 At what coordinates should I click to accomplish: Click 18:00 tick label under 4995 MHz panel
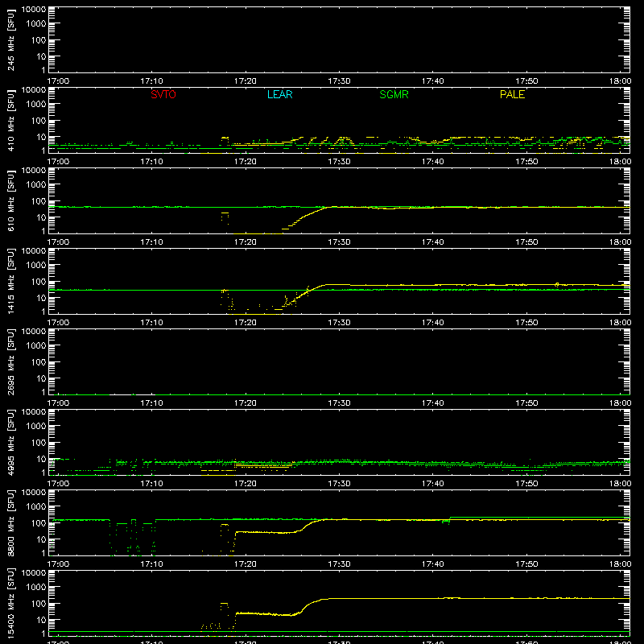click(x=620, y=484)
